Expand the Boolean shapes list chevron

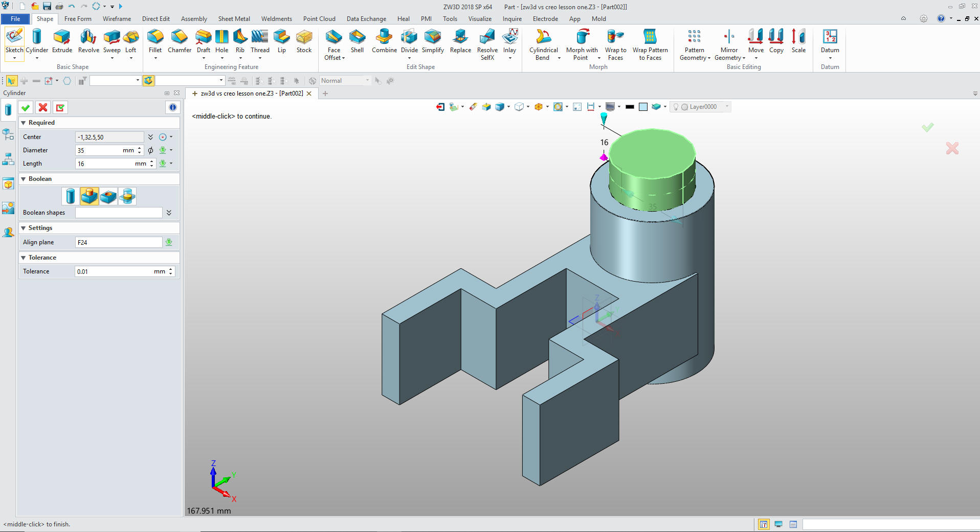(169, 213)
